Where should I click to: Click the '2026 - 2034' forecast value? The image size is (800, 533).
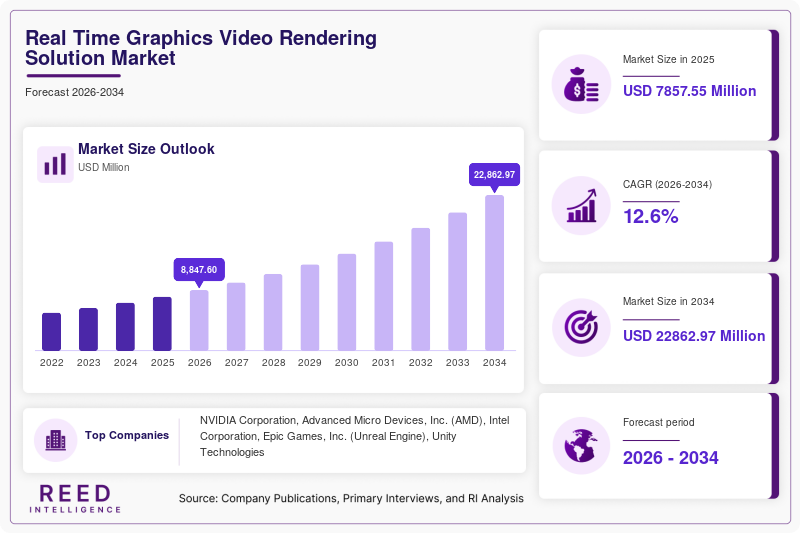point(670,458)
